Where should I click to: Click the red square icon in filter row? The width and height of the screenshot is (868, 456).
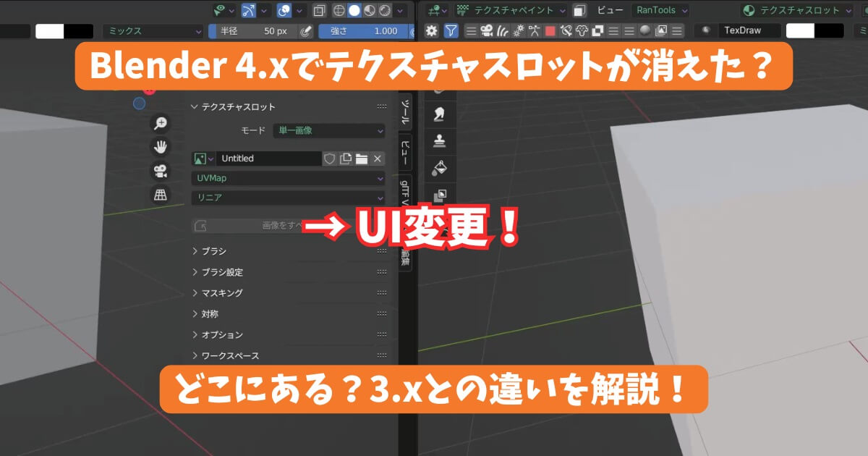550,31
